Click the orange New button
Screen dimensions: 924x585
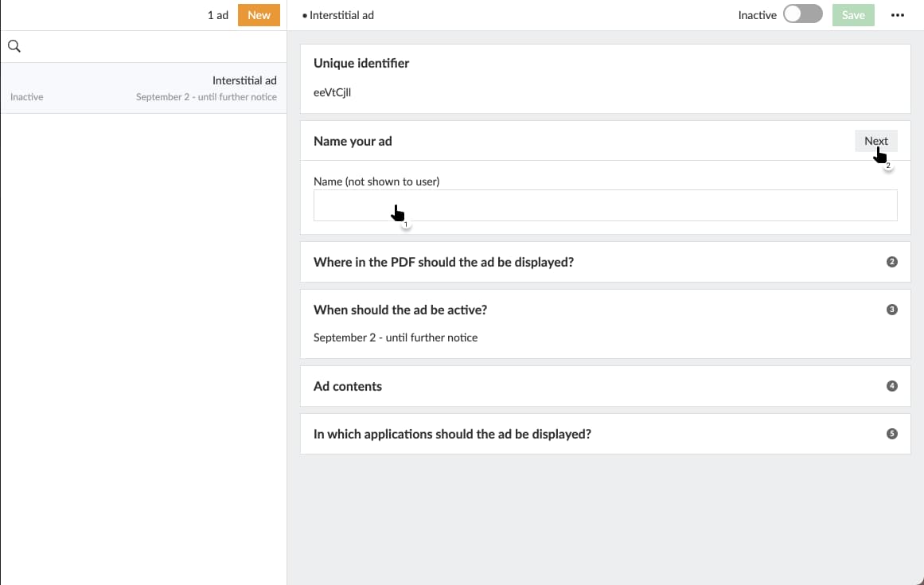click(x=259, y=15)
